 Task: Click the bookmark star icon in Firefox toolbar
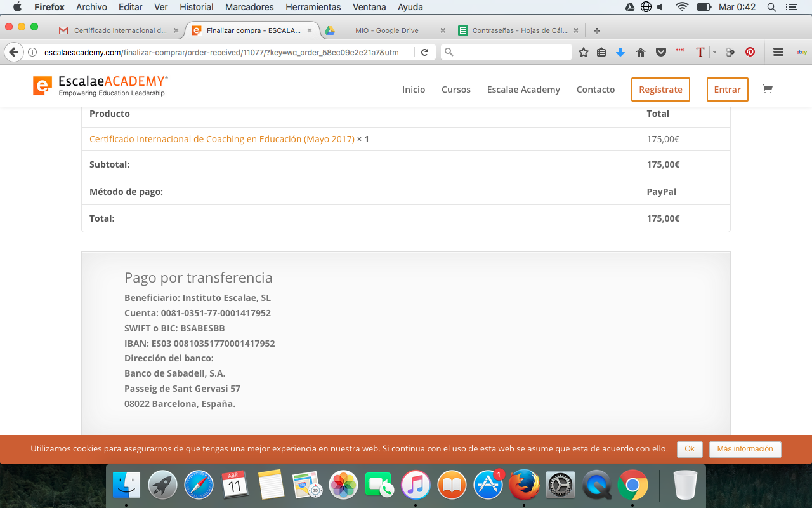click(x=584, y=52)
